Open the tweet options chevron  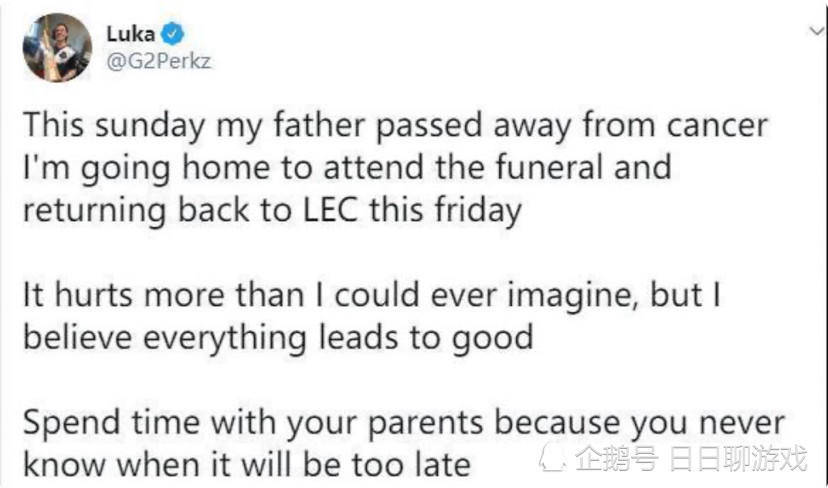816,31
